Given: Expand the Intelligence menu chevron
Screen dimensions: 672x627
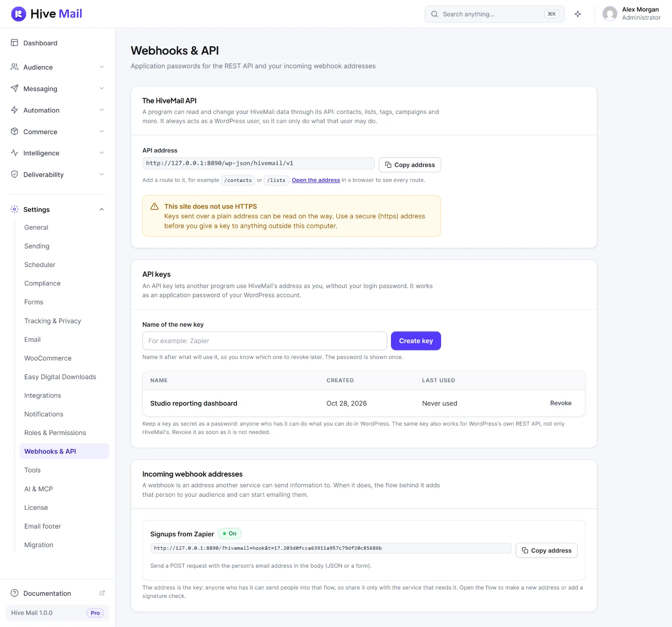Looking at the screenshot, I should [x=102, y=153].
